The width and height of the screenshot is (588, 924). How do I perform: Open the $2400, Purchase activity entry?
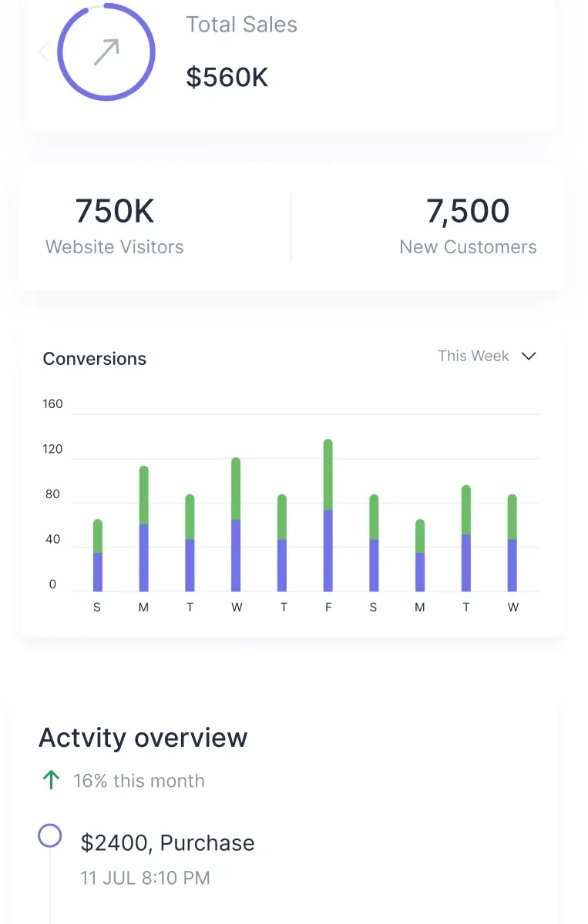(x=167, y=843)
